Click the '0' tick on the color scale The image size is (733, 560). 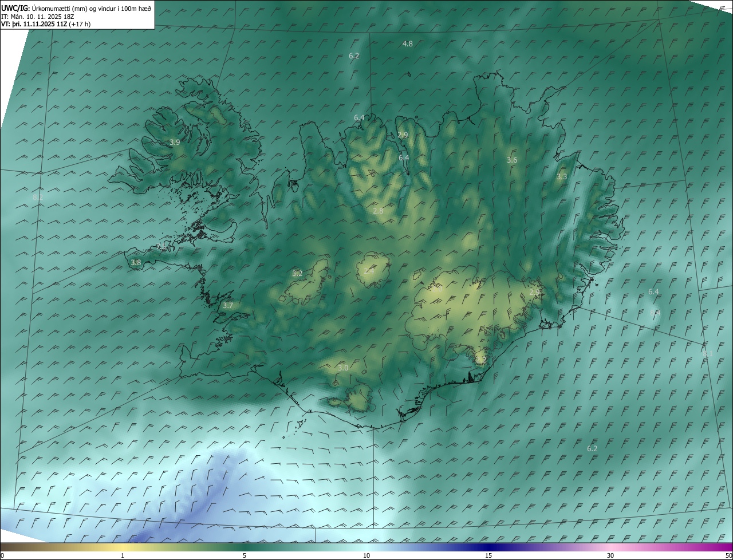(2, 555)
